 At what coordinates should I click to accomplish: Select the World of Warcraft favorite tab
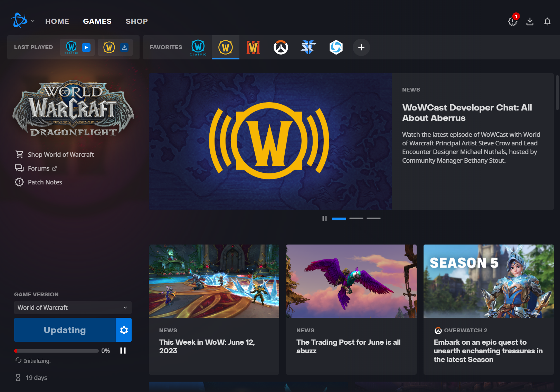(226, 47)
